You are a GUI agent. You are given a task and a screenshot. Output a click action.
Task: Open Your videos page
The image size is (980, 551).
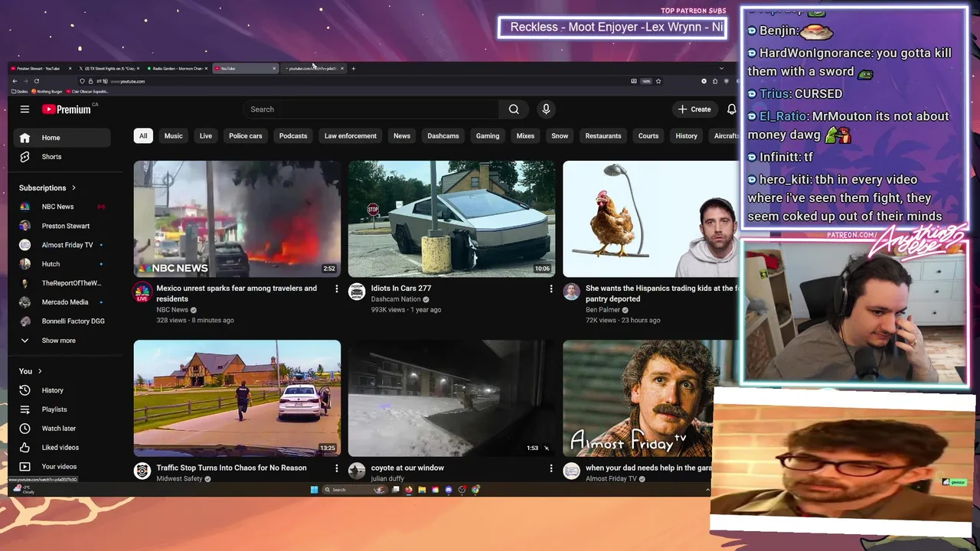[62, 467]
